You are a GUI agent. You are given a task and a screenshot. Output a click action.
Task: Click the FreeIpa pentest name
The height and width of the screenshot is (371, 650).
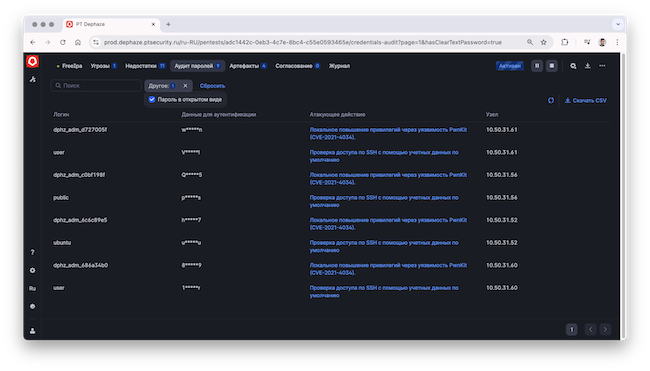click(x=72, y=66)
